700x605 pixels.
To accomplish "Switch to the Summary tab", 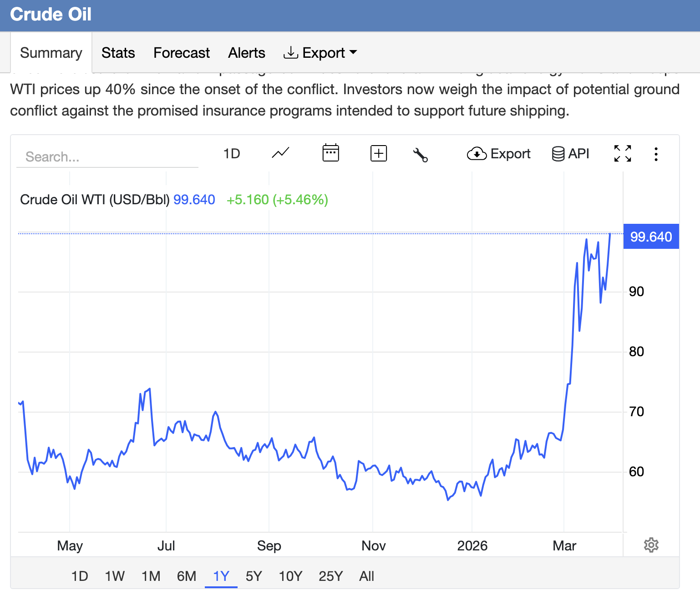I will pos(51,53).
